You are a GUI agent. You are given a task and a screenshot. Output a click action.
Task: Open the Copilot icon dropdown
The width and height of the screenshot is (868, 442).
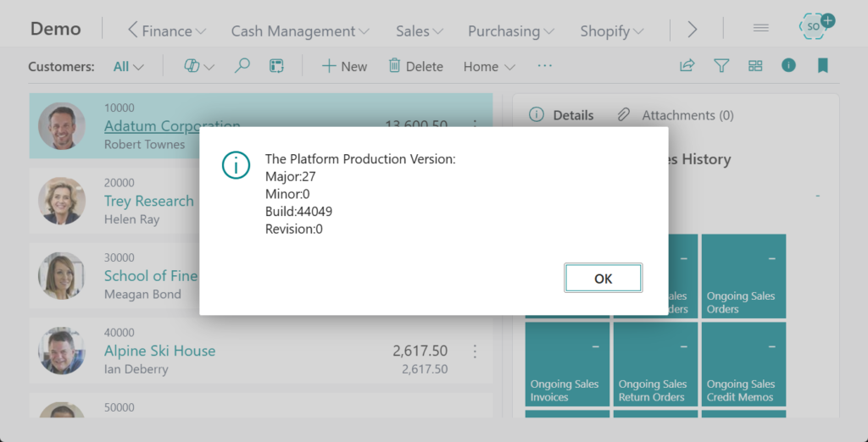(x=198, y=66)
